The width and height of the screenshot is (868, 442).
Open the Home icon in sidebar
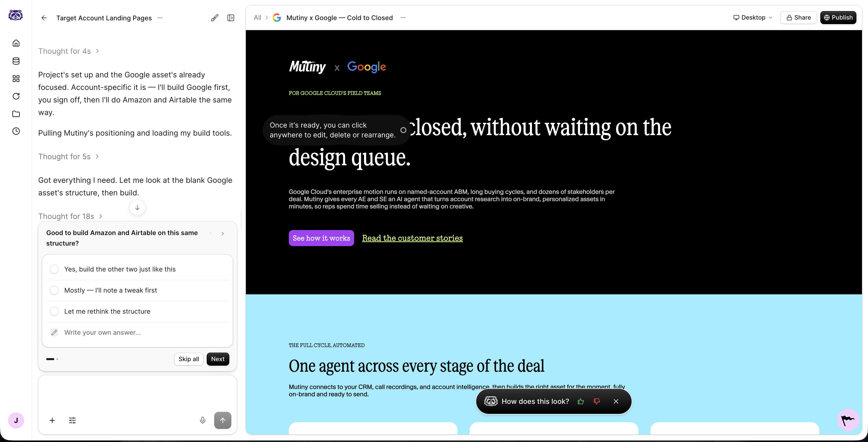click(16, 43)
